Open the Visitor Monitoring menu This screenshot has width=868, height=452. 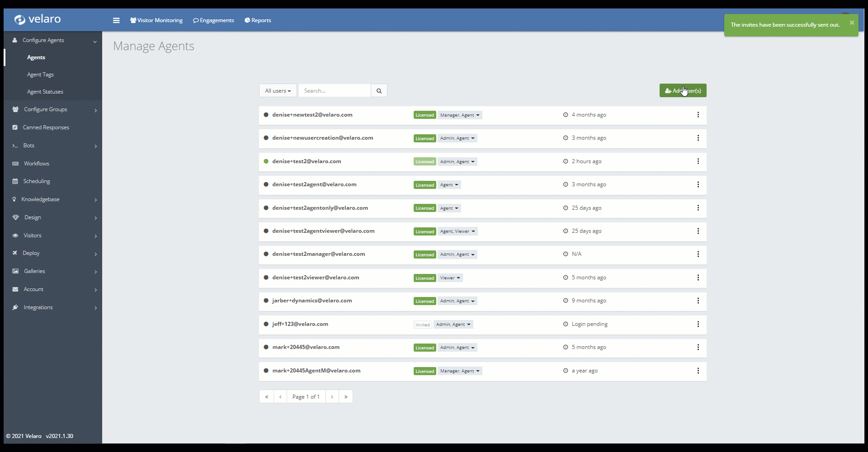click(x=156, y=20)
